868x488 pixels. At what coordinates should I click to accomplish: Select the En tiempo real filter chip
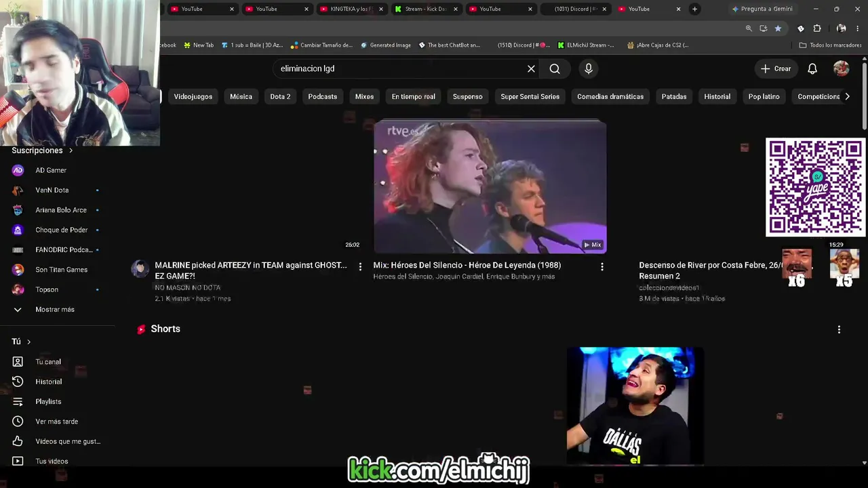coord(414,96)
